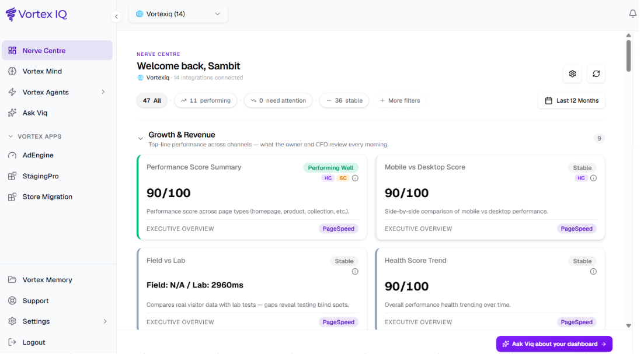644x354 pixels.
Task: Click the vertical scrollbar thumb
Action: pos(628,56)
